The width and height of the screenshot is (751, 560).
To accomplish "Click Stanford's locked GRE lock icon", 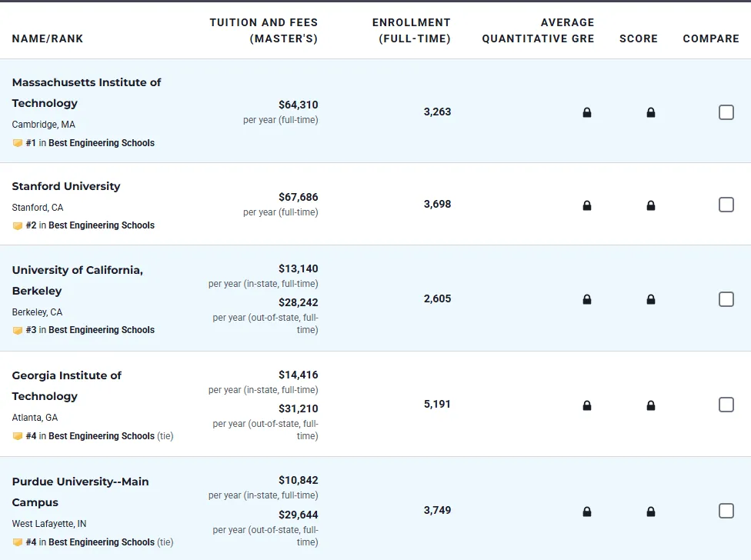I will pos(587,205).
